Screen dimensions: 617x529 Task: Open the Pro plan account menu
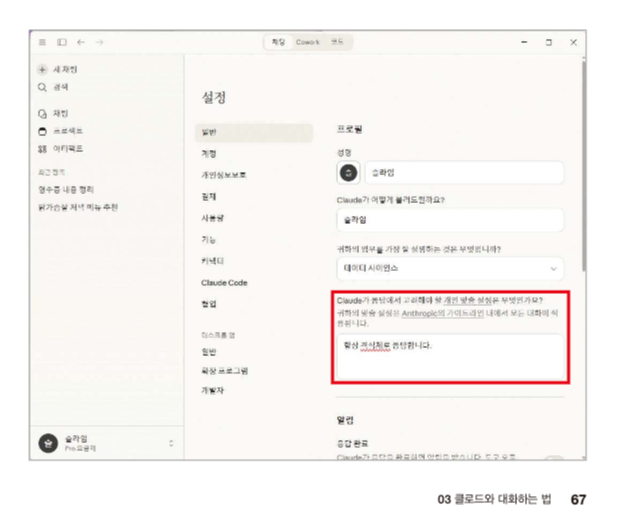tap(106, 443)
